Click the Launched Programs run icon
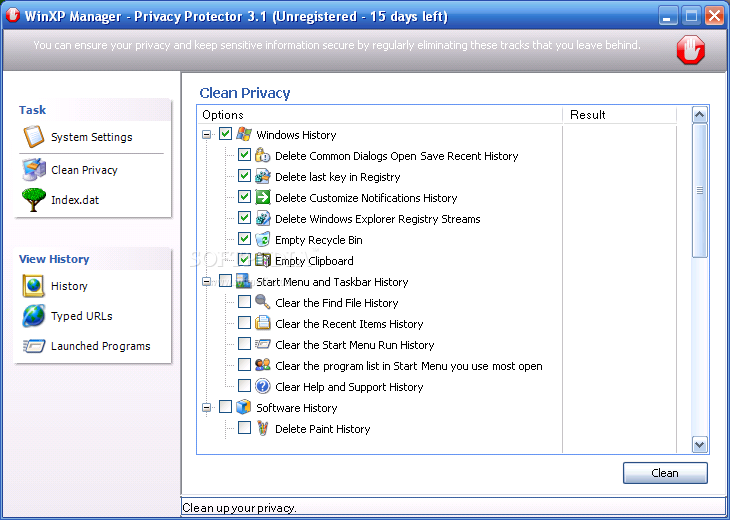The width and height of the screenshot is (730, 520). (34, 346)
